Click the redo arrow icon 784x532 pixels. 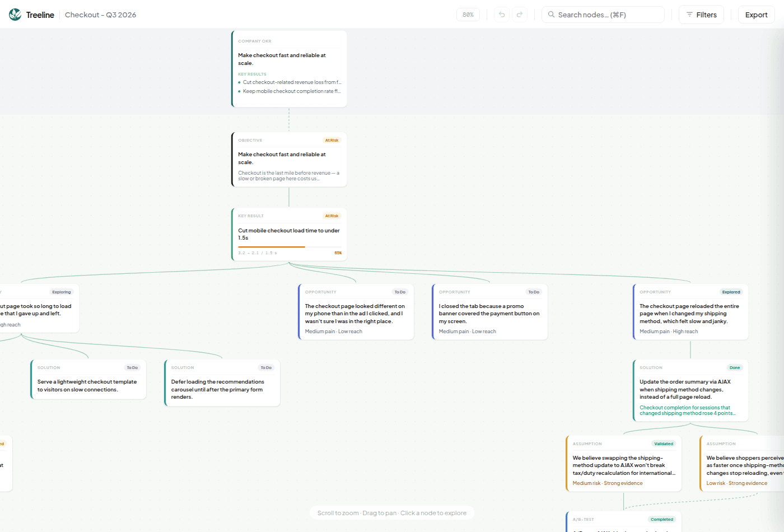click(520, 15)
